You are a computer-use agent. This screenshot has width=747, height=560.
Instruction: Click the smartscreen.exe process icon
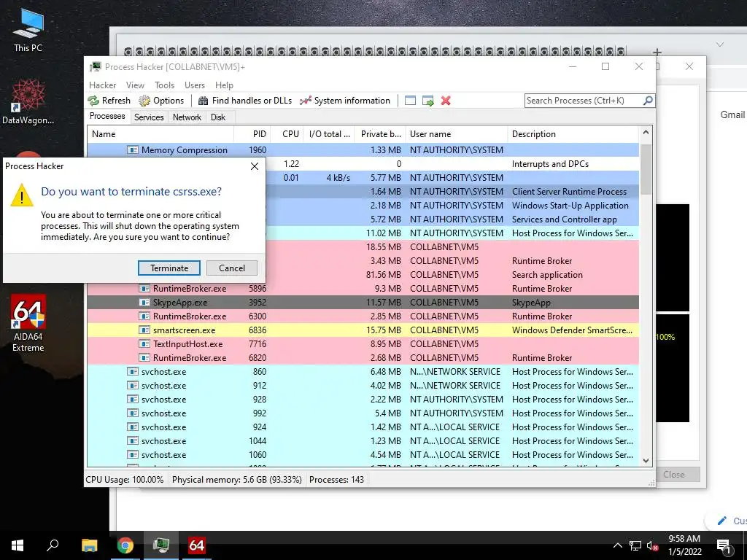(144, 330)
